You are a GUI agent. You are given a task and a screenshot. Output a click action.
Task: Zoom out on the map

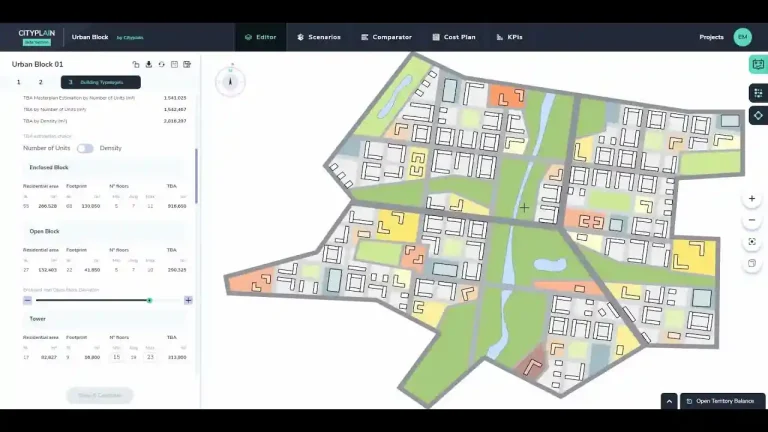752,220
